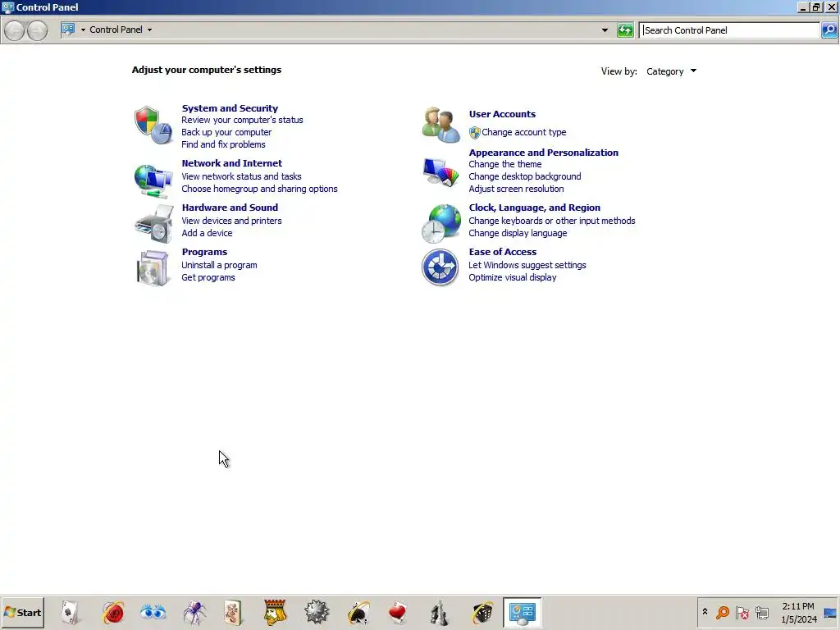Viewport: 840px width, 630px height.
Task: Click Change account type link
Action: coord(523,132)
